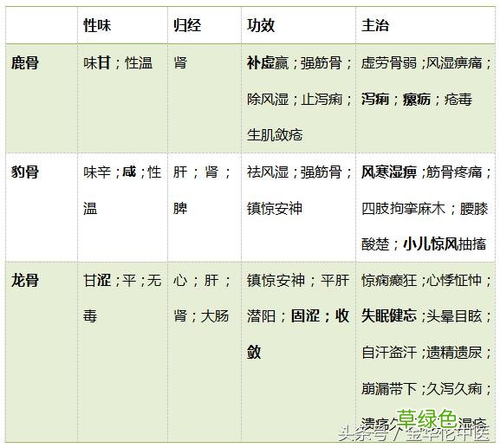The width and height of the screenshot is (500, 448).
Task: Click 鹿骨's 归经 cell reading 肾
Action: (180, 62)
